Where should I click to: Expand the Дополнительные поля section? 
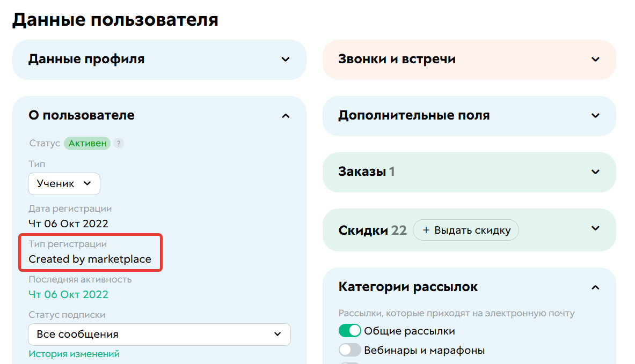tap(595, 115)
